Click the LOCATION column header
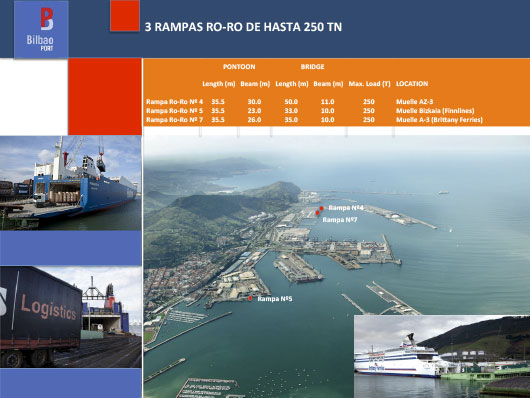Screen dimensions: 530x398 (x=412, y=84)
